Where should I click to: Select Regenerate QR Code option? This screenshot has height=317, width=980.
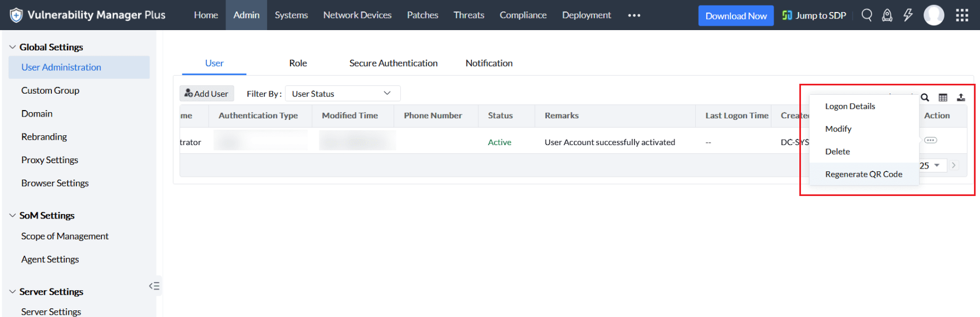[864, 174]
